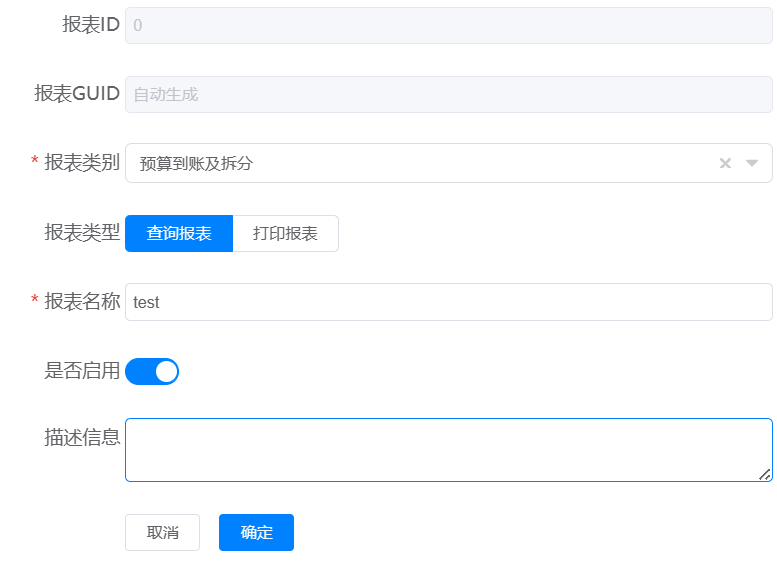Click the 是否启用 label text
The height and width of the screenshot is (578, 777).
82,370
